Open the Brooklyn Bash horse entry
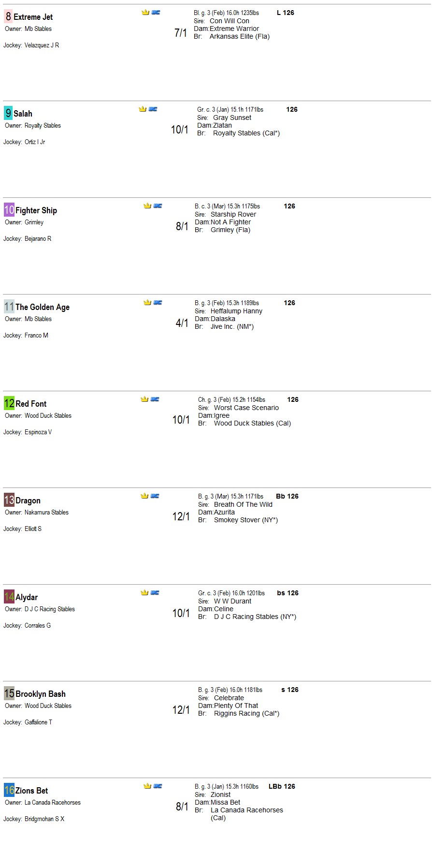The image size is (432, 868). (x=41, y=694)
